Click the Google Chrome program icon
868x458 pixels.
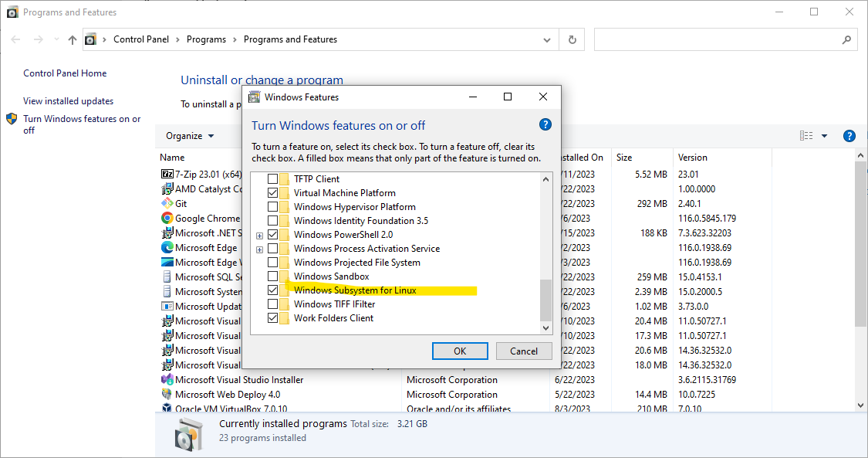167,219
